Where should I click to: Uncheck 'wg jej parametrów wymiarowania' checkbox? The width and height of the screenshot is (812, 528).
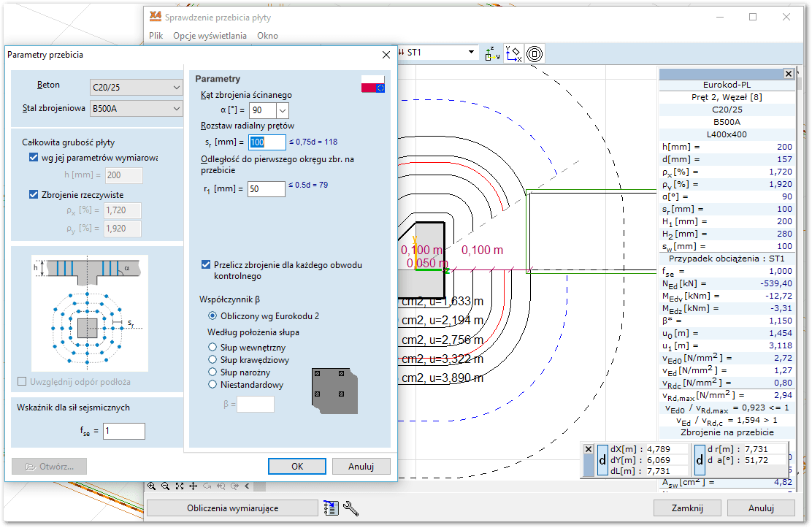point(34,158)
